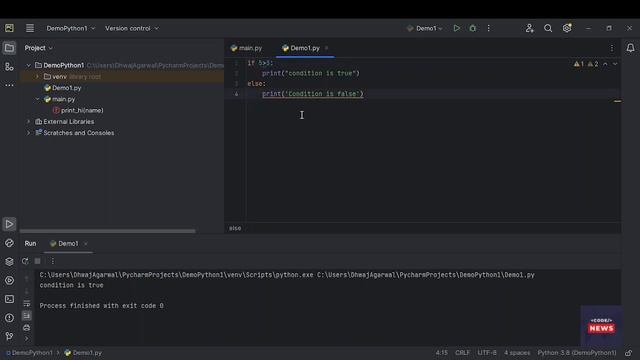Click the project tree horizontal scrollbar
Image resolution: width=640 pixels, height=360 pixels.
coord(107,231)
